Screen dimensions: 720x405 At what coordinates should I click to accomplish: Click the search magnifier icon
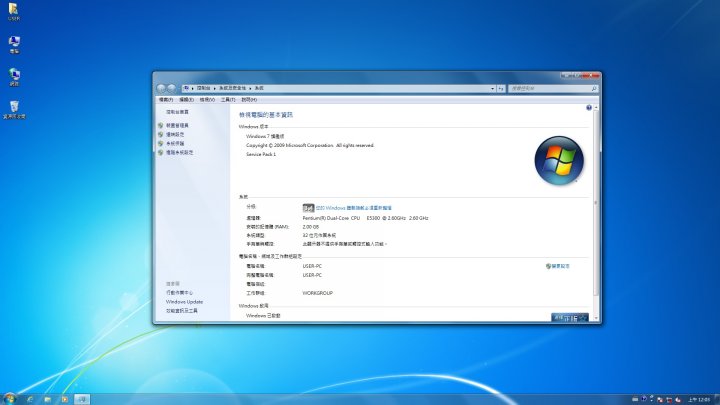[594, 88]
